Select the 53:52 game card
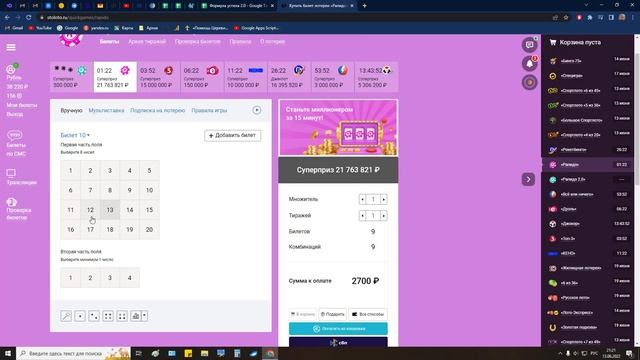The height and width of the screenshot is (360, 640). click(x=333, y=77)
